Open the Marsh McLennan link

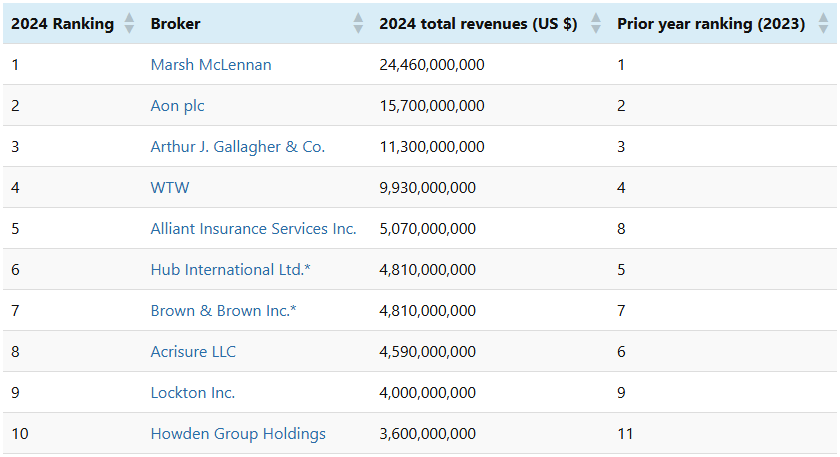(x=211, y=65)
